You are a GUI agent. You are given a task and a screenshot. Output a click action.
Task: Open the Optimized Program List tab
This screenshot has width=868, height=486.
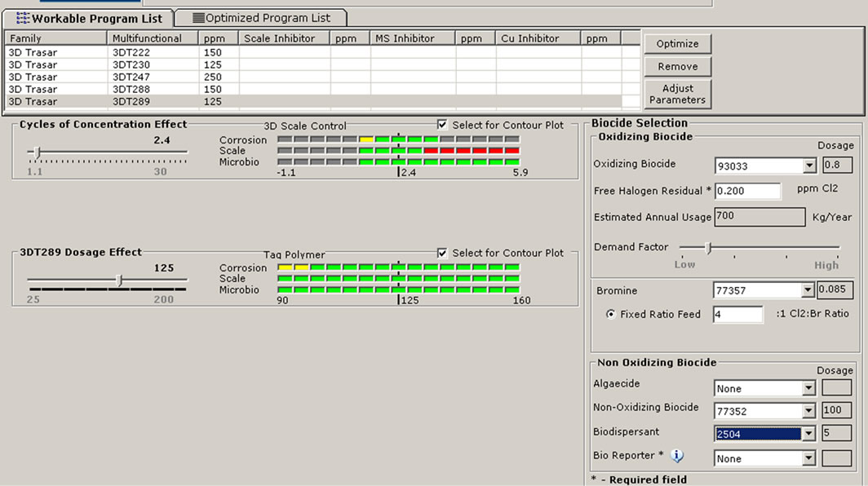[x=261, y=18]
